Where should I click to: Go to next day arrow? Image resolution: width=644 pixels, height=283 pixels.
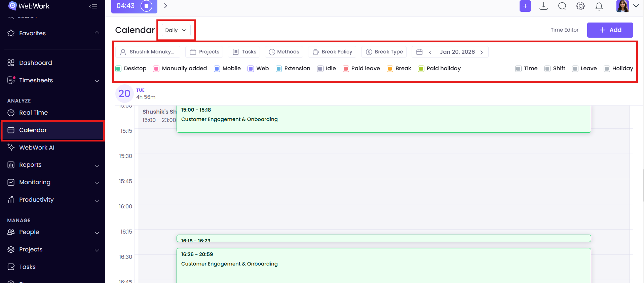tap(482, 52)
